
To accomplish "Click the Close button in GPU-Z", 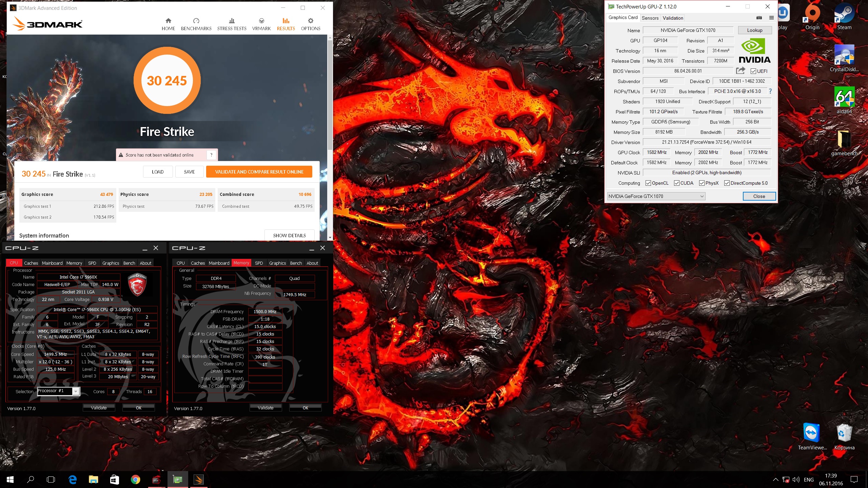I will [759, 196].
